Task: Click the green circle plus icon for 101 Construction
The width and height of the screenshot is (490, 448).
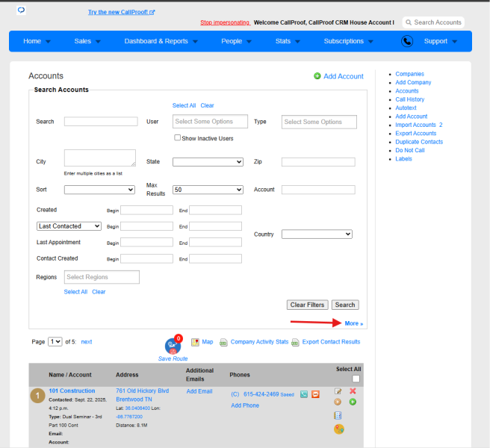Action: click(353, 402)
